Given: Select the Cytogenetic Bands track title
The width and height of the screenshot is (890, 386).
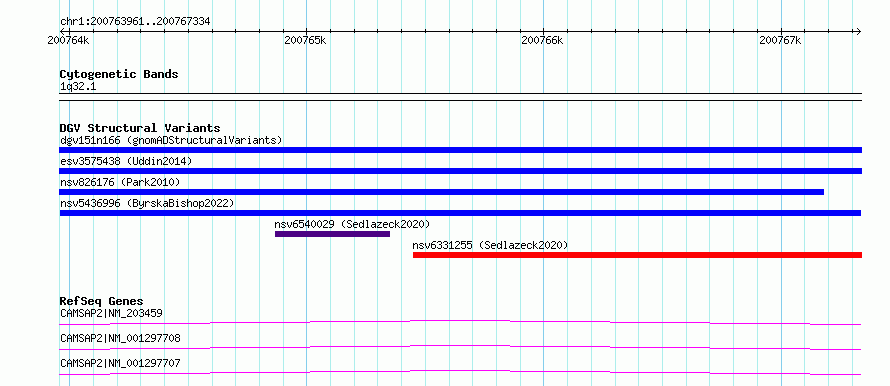Looking at the screenshot, I should click(119, 74).
